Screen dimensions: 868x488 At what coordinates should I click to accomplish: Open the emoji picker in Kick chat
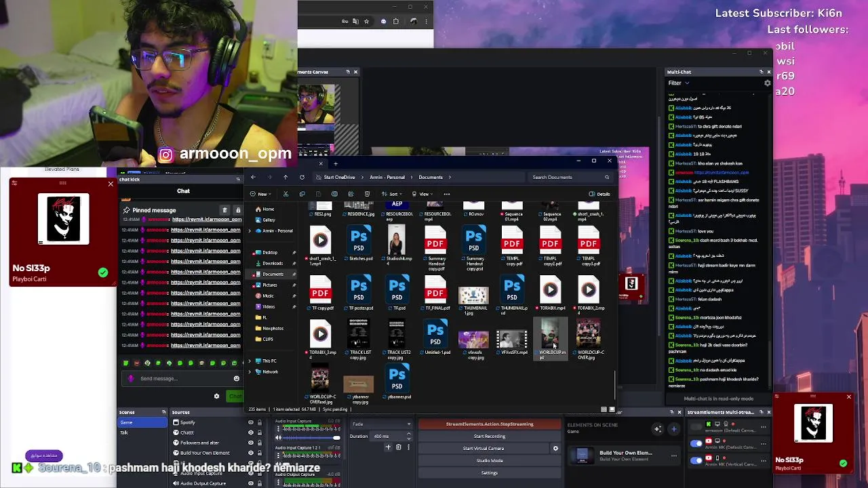point(236,379)
